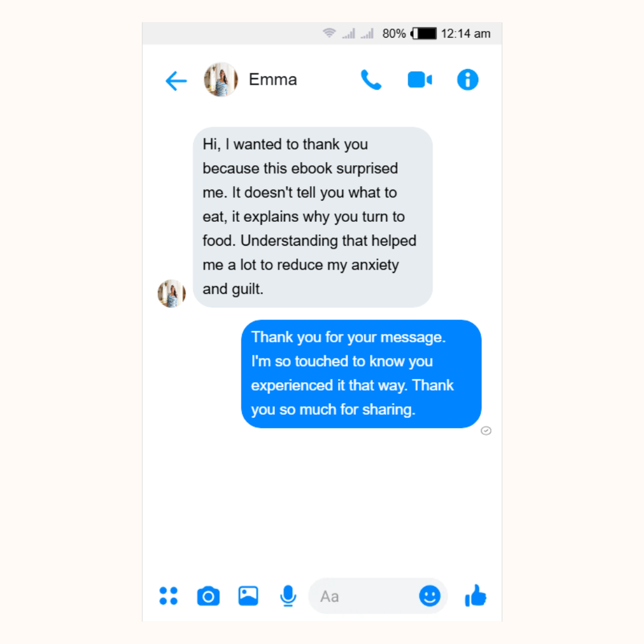Screen dimensions: 644x644
Task: Tap Emma's name in the header
Action: [x=273, y=80]
